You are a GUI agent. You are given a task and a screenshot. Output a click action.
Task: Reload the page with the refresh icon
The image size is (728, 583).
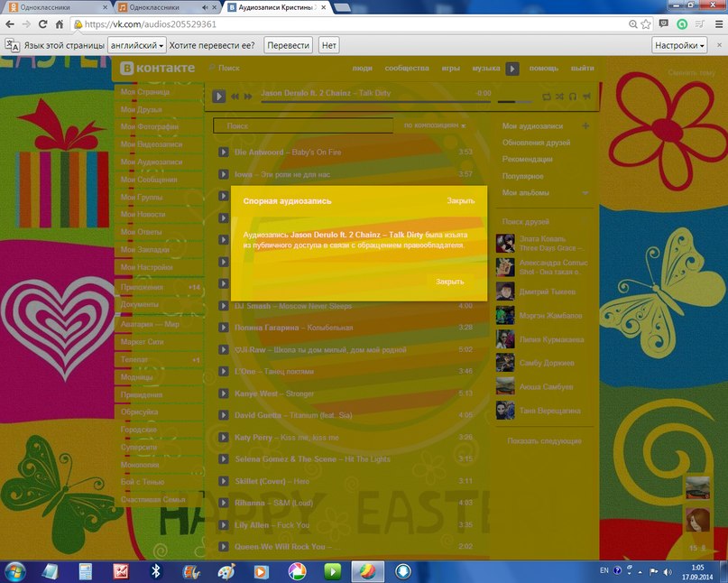pyautogui.click(x=42, y=24)
